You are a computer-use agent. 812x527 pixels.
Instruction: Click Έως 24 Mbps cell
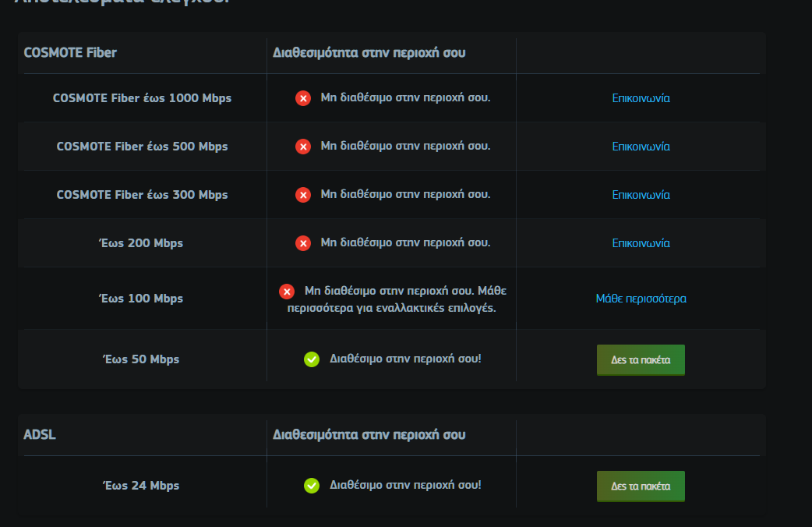click(x=141, y=486)
